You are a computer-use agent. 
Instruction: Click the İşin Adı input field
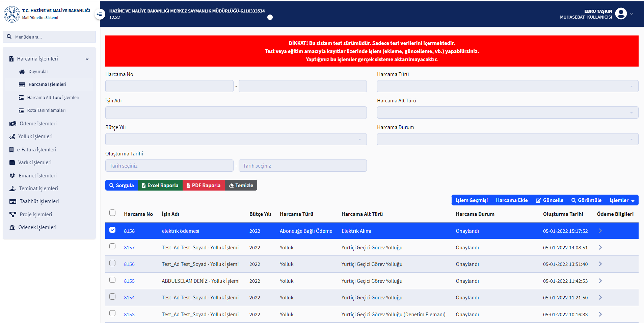click(x=236, y=113)
